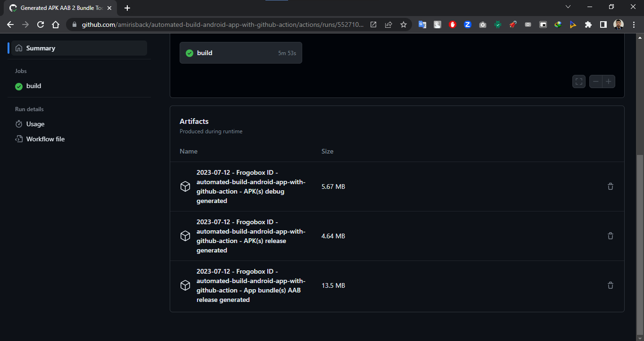Click package icon of APK release artifact
Screen dimensions: 644x341
(185, 236)
